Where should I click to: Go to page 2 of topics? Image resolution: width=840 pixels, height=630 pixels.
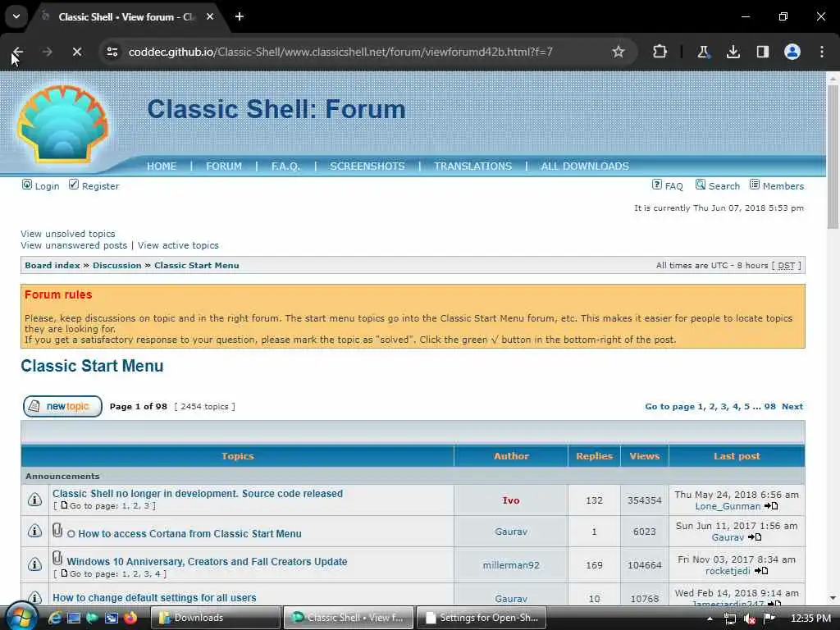point(713,407)
